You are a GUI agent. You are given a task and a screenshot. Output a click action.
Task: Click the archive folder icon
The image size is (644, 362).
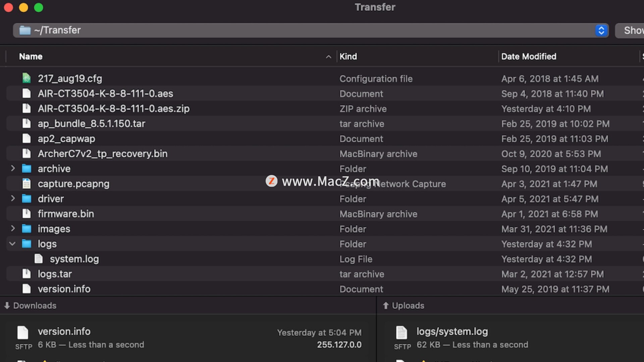coord(26,169)
